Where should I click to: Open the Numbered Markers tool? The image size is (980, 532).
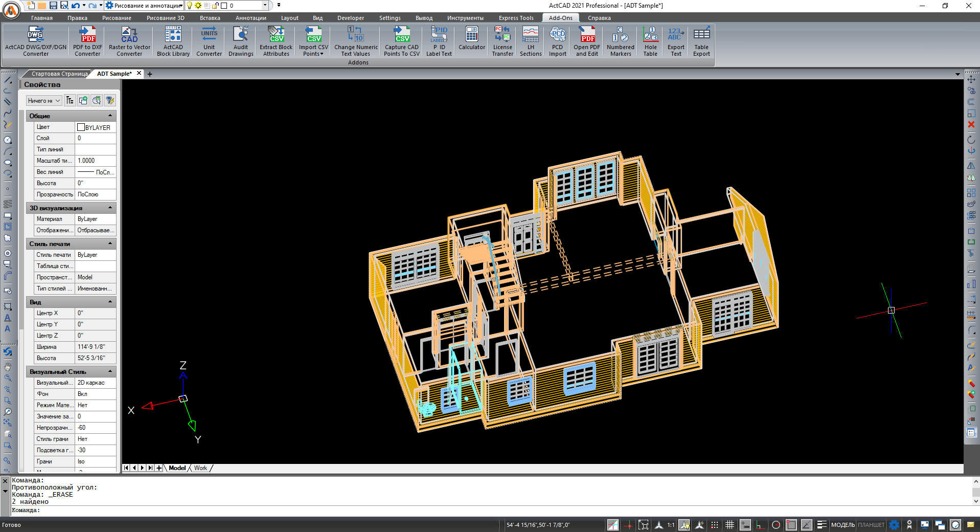pos(620,41)
